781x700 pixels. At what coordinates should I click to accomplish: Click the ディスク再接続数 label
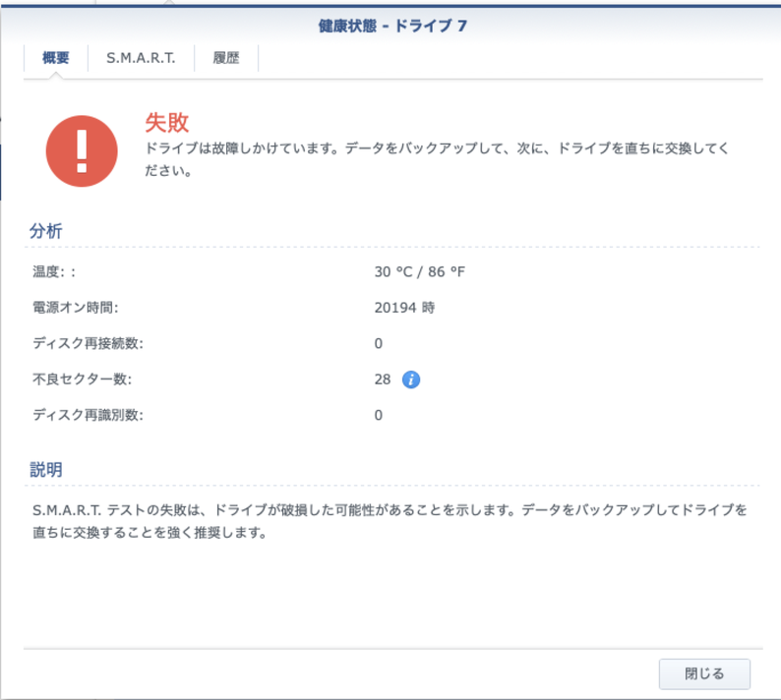88,343
